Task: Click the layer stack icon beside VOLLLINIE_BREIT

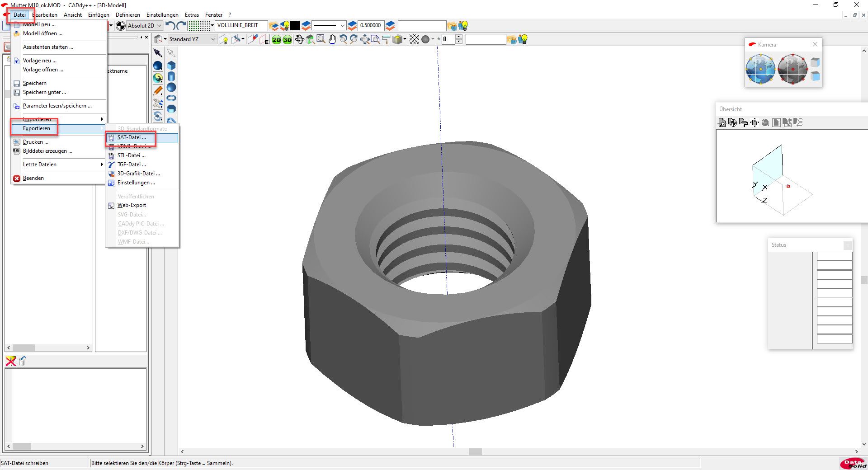Action: (x=274, y=26)
